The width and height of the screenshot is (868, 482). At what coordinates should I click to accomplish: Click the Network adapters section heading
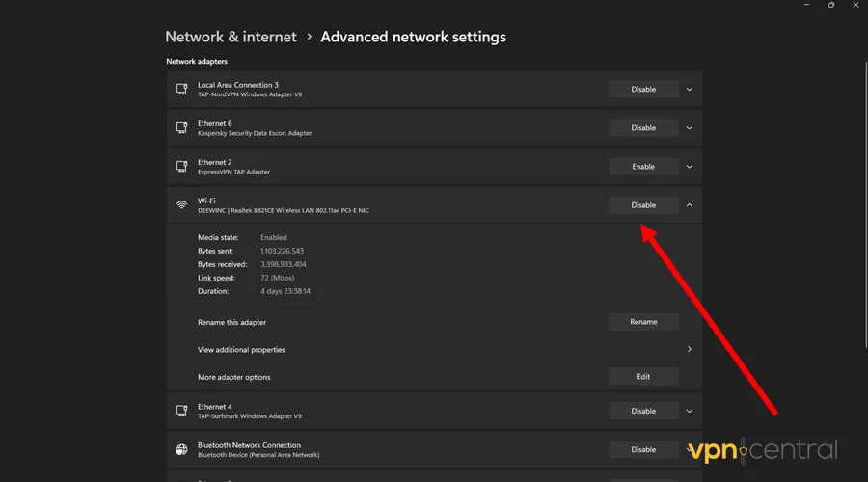(197, 62)
